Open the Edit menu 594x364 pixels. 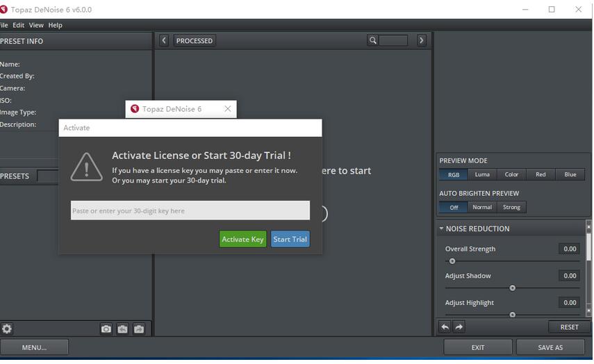tap(18, 25)
